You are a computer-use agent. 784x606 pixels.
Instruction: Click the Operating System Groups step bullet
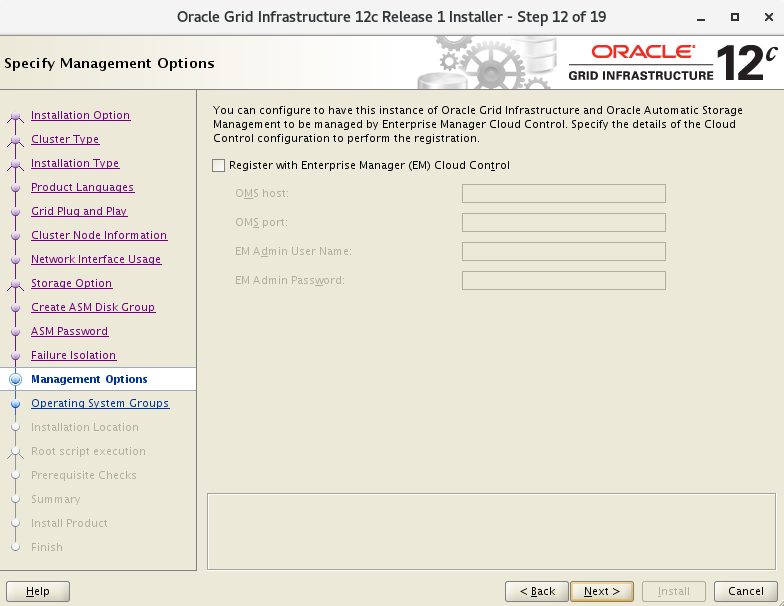pos(16,404)
